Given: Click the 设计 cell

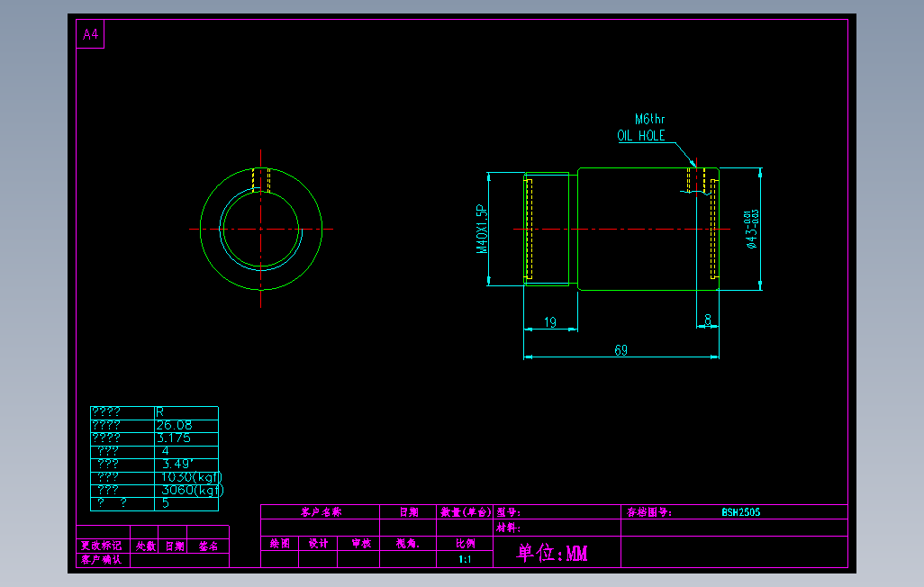Looking at the screenshot, I should [318, 544].
